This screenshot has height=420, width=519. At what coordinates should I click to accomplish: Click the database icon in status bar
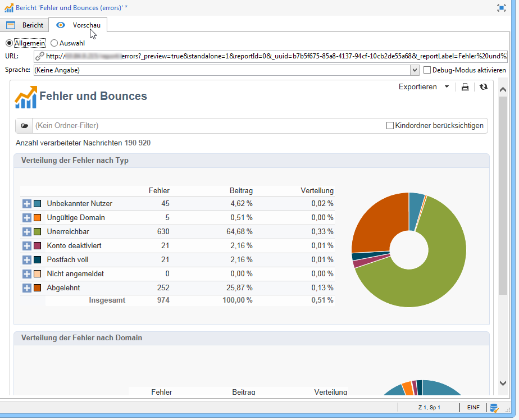pos(494,408)
